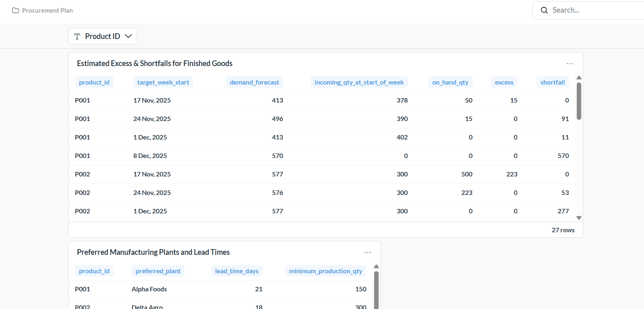Open the Estimated Excess & Shortfalls options menu
Viewport: 644px width, 309px height.
coord(570,64)
